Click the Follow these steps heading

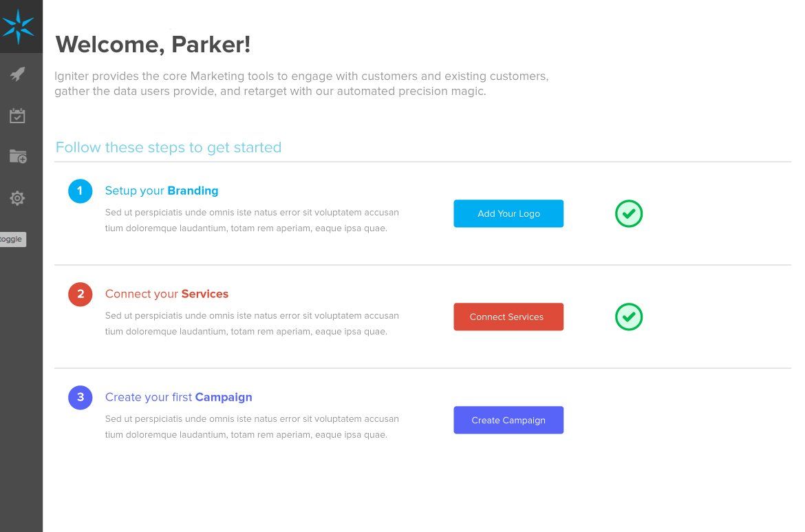tap(169, 147)
